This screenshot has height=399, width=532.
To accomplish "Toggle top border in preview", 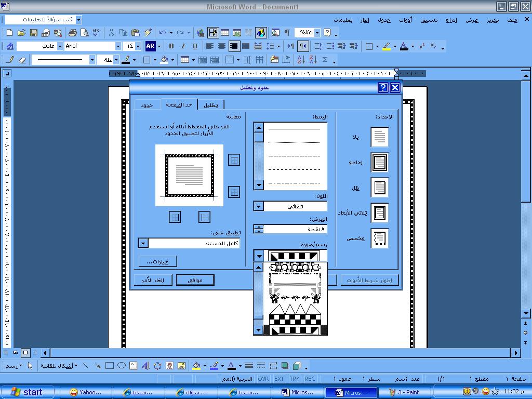I will pos(234,159).
